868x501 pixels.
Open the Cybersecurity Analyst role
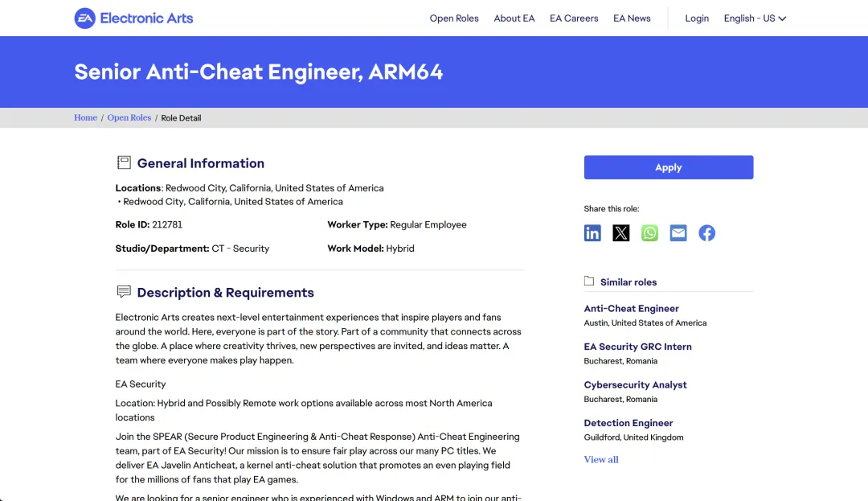[635, 384]
